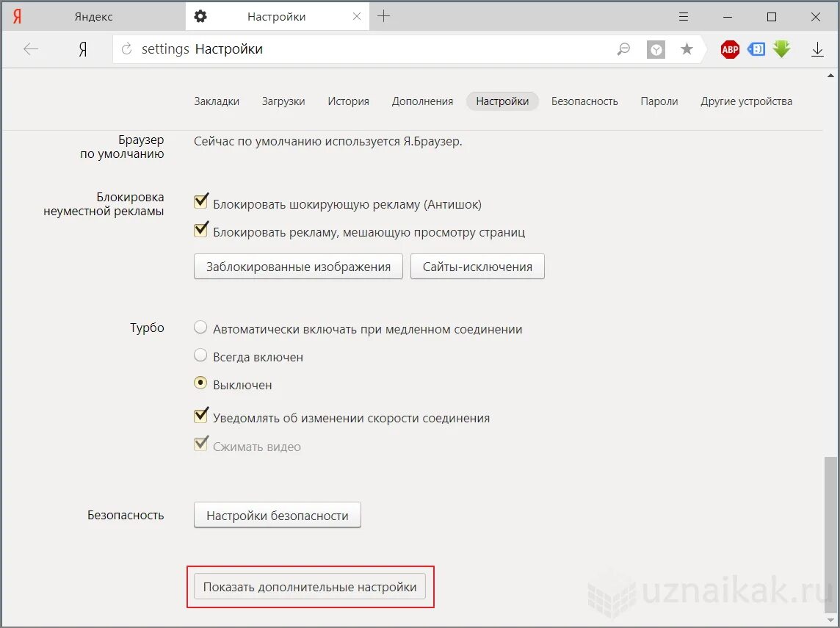This screenshot has width=840, height=628.
Task: Switch to the Яндекс tab
Action: point(93,17)
